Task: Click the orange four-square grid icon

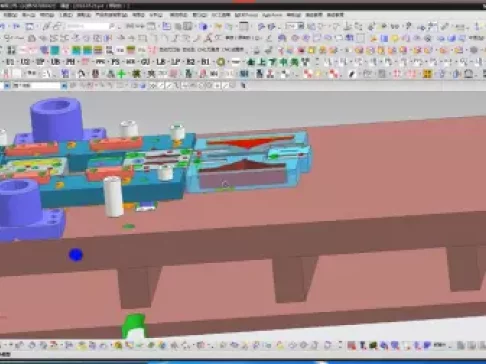Action: 427,74
